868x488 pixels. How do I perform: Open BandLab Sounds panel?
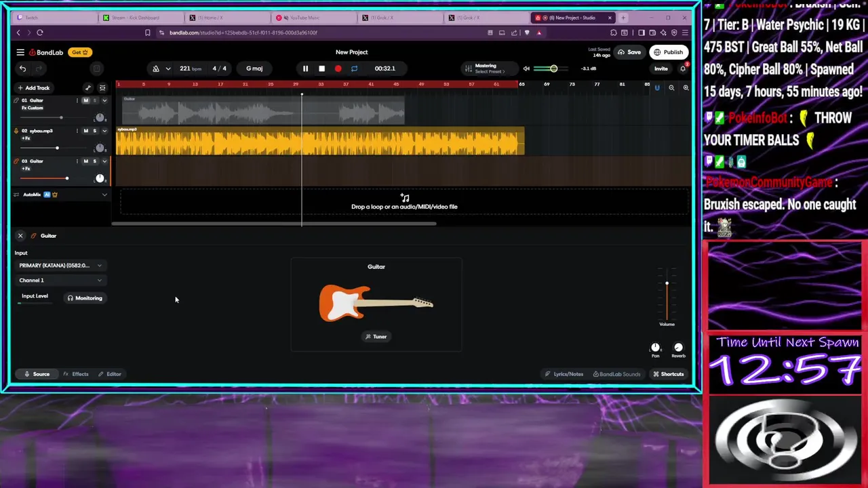(x=616, y=374)
